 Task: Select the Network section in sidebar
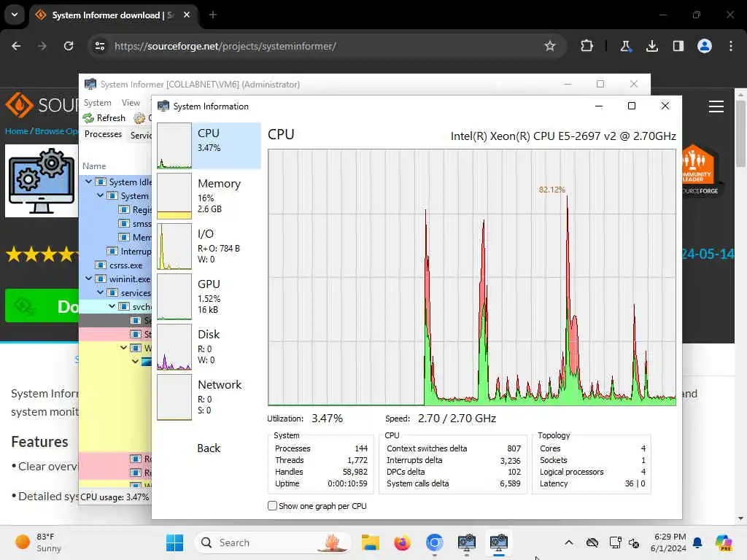[x=209, y=397]
